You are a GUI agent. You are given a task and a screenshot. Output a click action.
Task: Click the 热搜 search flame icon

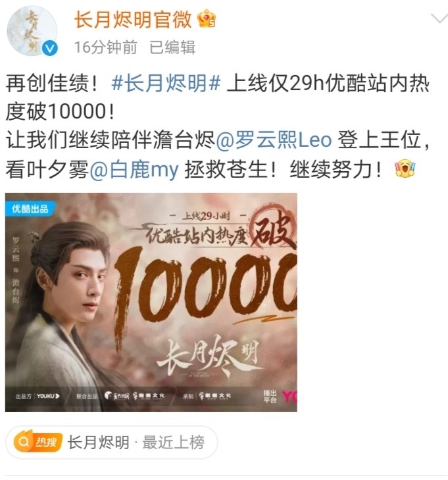tap(38, 442)
